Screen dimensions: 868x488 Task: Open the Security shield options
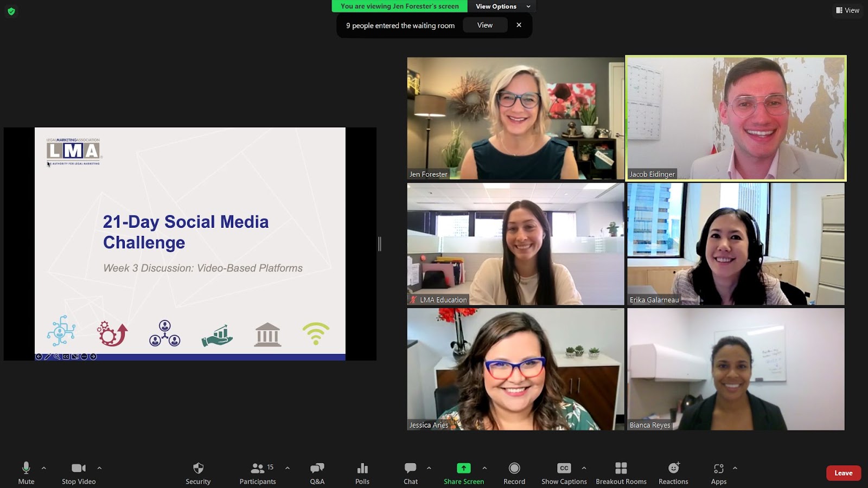198,473
